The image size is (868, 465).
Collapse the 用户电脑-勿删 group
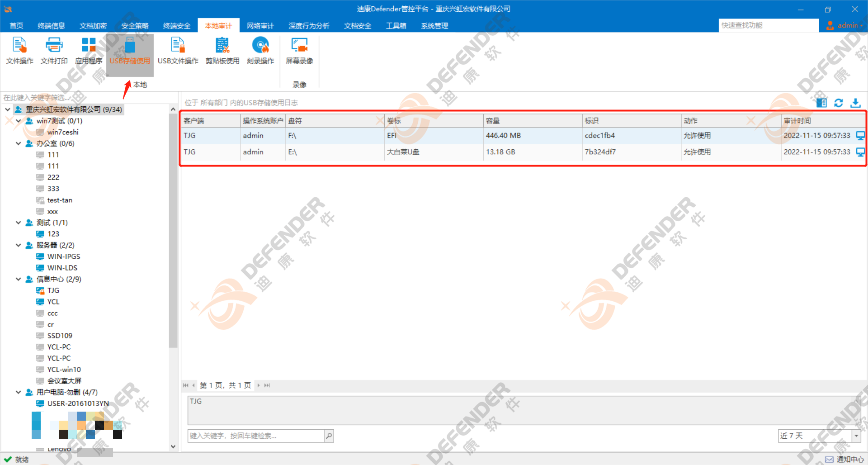19,392
